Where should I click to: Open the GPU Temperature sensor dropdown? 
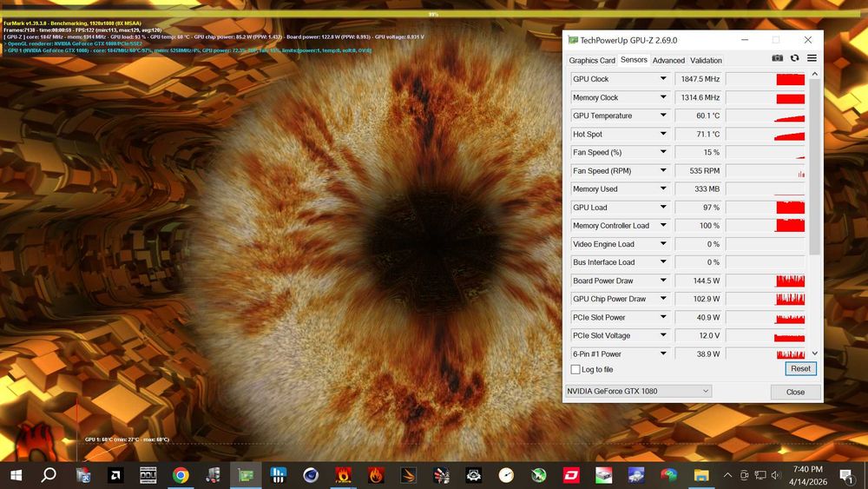click(x=663, y=116)
